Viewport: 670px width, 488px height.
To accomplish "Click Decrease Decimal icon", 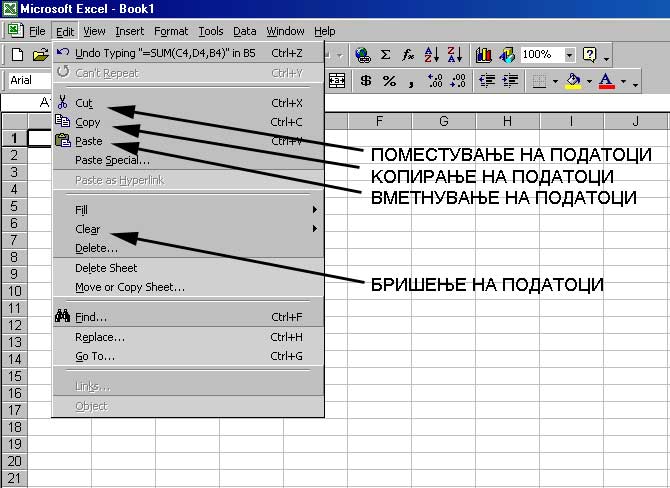I will (458, 80).
